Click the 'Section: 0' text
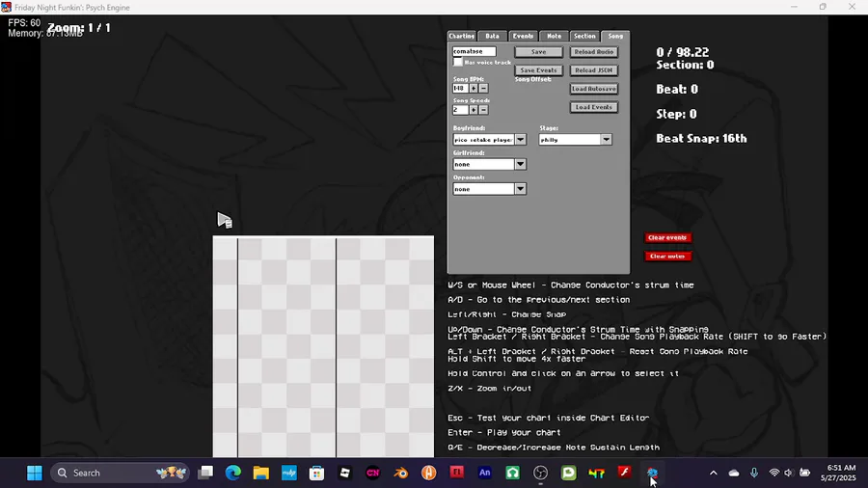The width and height of the screenshot is (868, 488). tap(685, 65)
